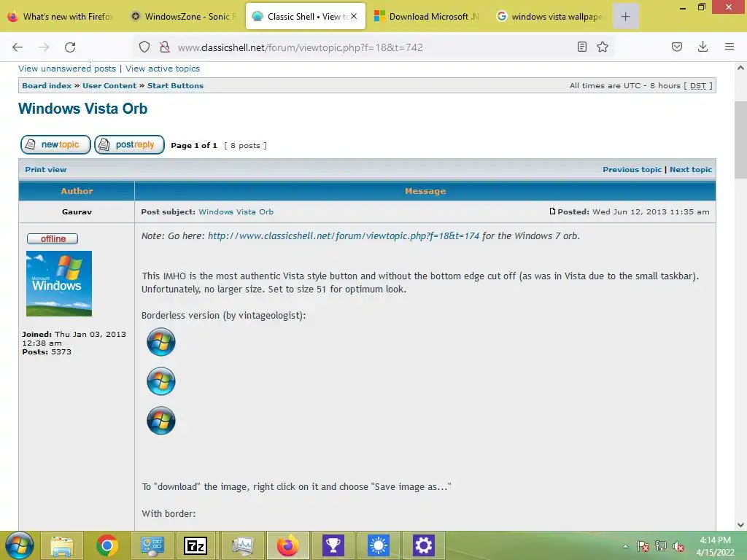The image size is (747, 560).
Task: Open the gear settings taskbar app
Action: (423, 545)
